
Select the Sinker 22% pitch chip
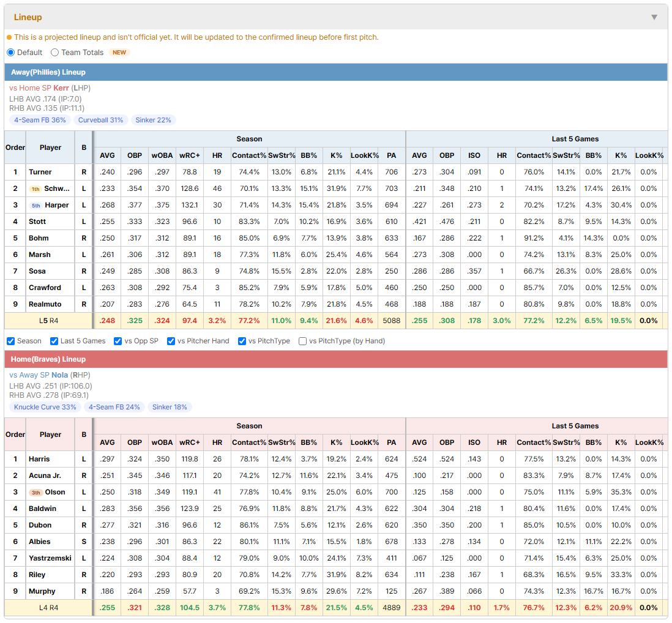(154, 120)
